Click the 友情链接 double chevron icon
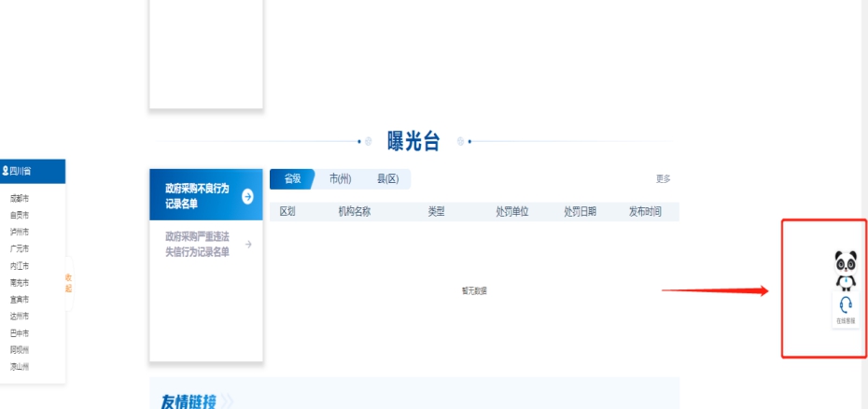This screenshot has width=868, height=409. (228, 402)
